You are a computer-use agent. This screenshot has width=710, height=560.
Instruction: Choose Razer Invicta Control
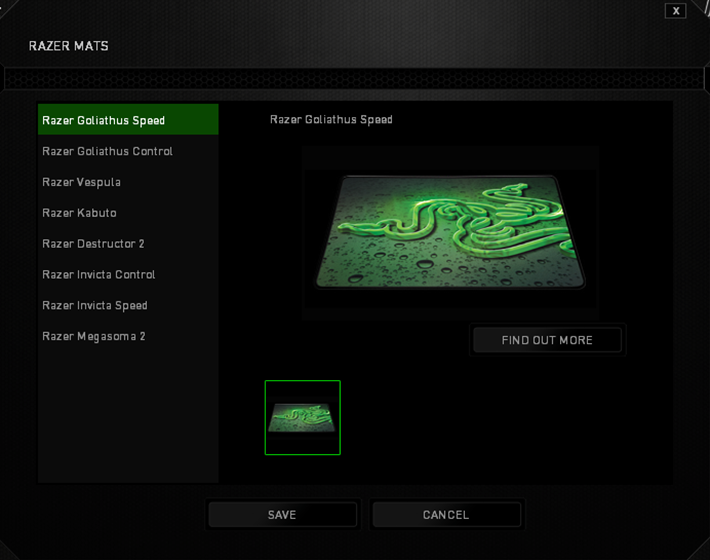point(128,274)
